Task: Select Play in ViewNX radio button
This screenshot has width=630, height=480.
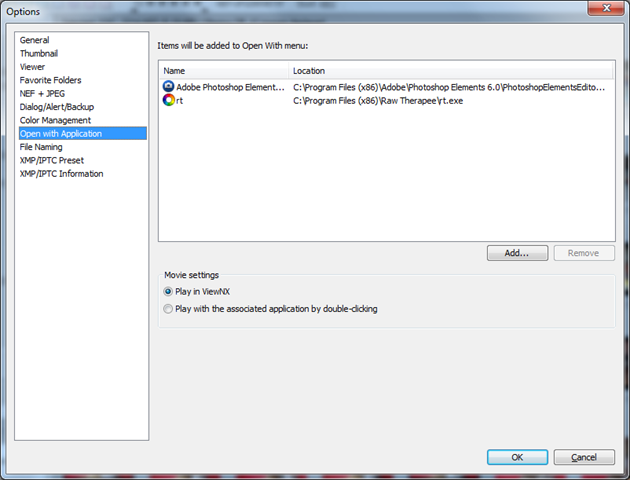Action: (x=168, y=291)
